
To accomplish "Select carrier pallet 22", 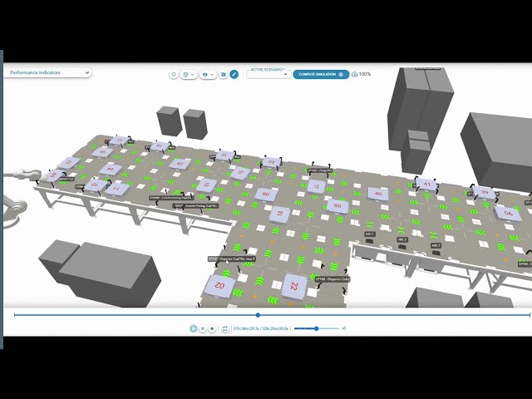I will coord(294,286).
